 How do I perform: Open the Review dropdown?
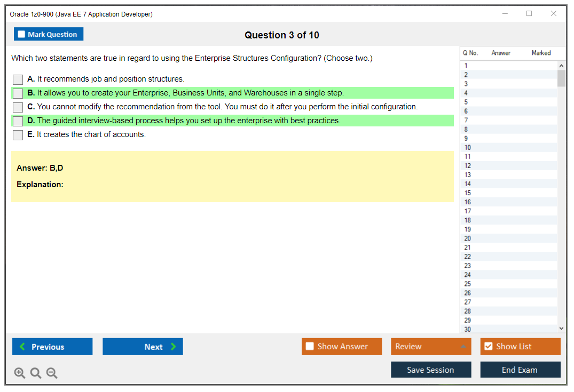[x=431, y=346]
